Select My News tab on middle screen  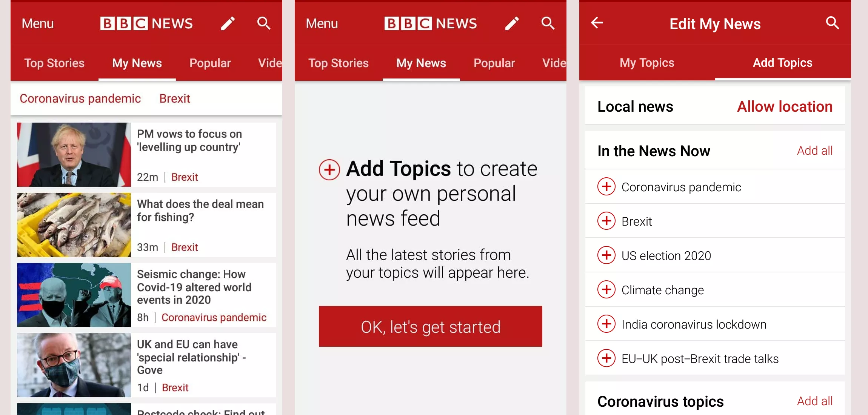click(x=421, y=63)
